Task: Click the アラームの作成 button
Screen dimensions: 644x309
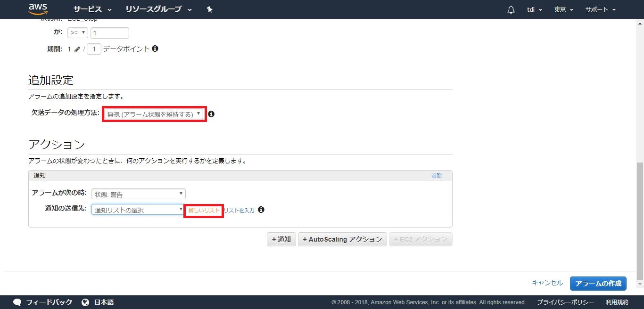Action: (x=598, y=284)
